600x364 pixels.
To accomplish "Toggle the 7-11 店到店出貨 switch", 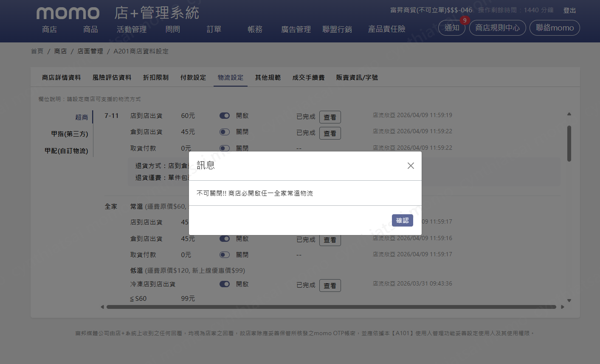I will [x=225, y=116].
